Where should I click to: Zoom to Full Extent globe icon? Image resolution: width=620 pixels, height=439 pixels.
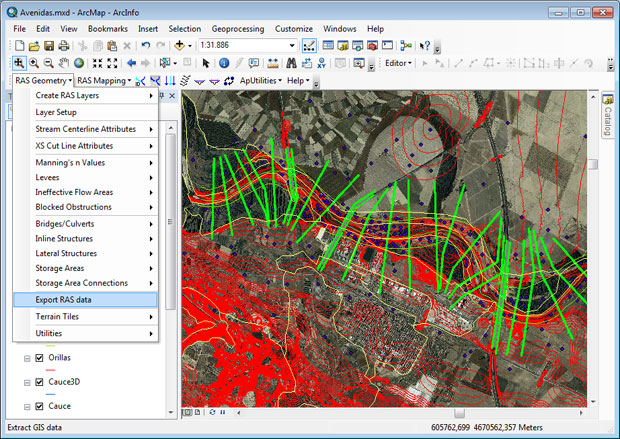(79, 63)
